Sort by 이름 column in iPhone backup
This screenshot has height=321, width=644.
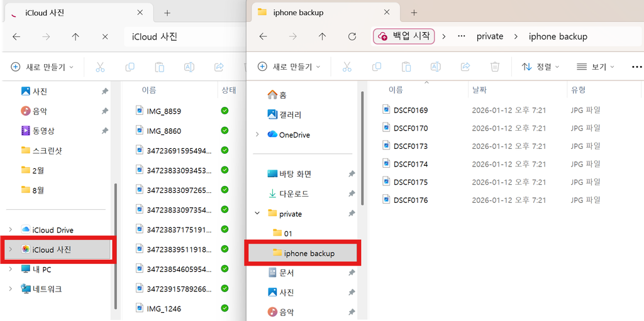pyautogui.click(x=396, y=90)
